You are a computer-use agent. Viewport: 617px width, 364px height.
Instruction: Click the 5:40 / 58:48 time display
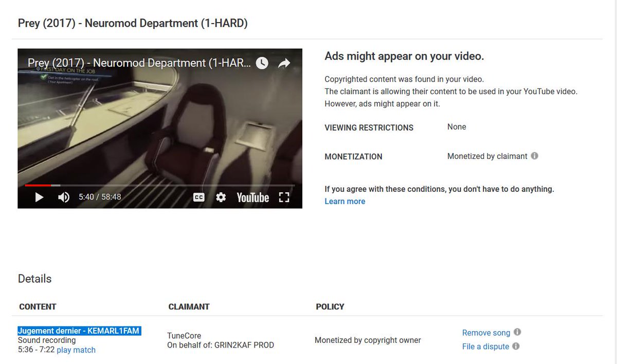(x=100, y=197)
